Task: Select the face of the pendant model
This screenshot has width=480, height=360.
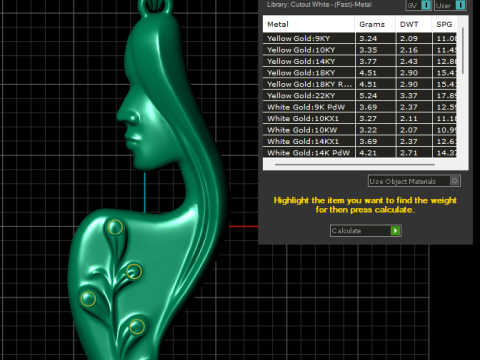Action: (x=147, y=130)
